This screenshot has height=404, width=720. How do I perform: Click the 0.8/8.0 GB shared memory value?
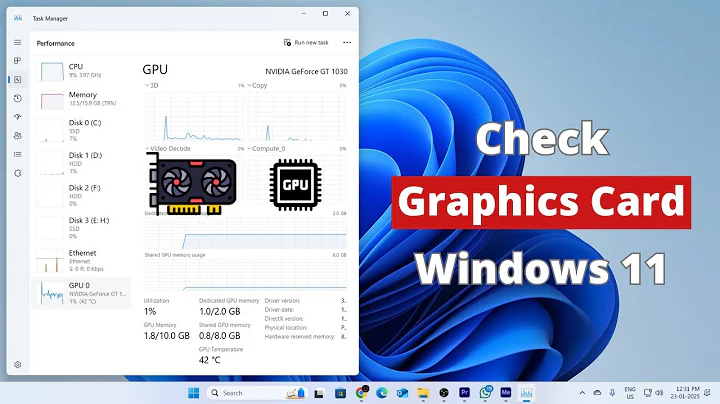click(x=219, y=336)
